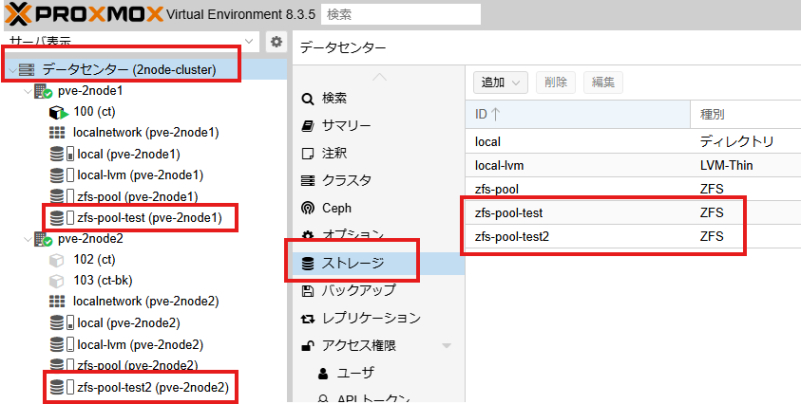Select the local-lvm storage row
The image size is (801, 404).
(x=633, y=165)
